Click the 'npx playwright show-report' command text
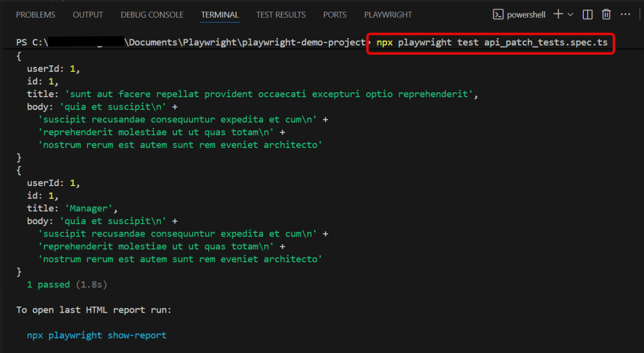644x353 pixels. pos(97,335)
